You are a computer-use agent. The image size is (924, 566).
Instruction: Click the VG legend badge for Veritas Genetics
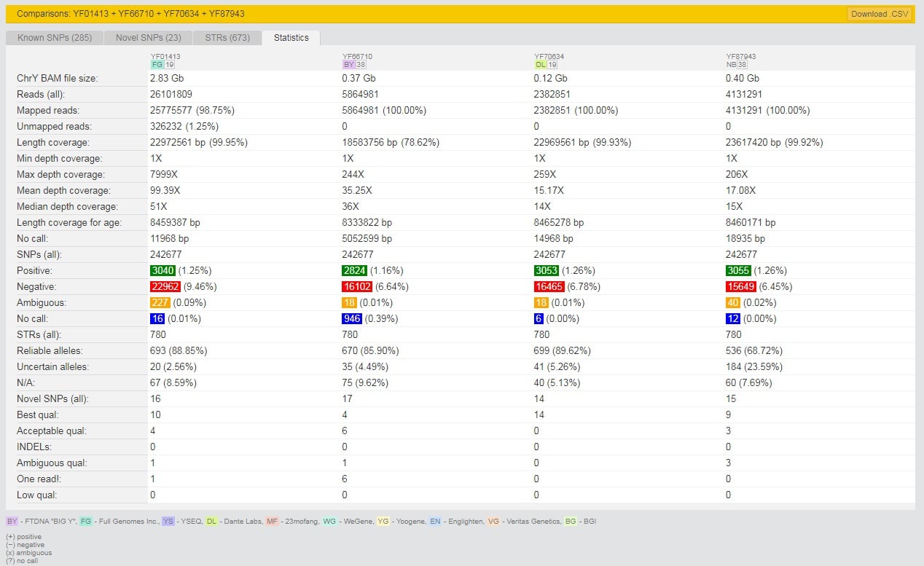[x=493, y=522]
